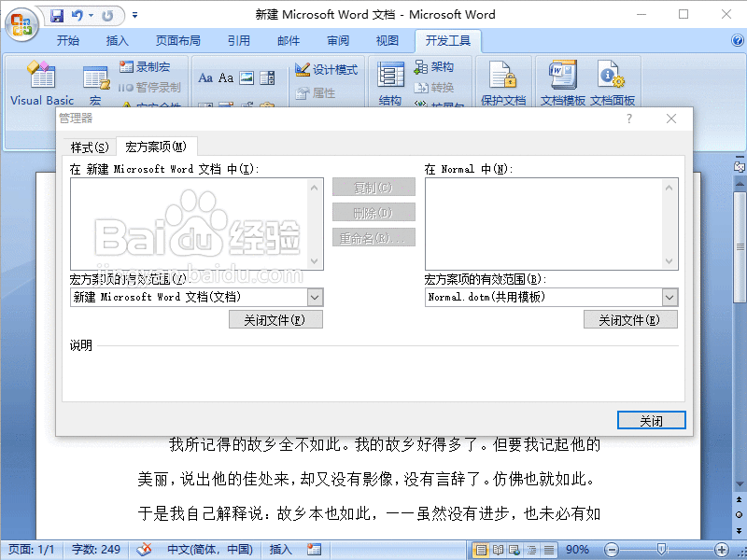Viewport: 747px width, 560px height.
Task: Click the round Office button
Action: 21,24
